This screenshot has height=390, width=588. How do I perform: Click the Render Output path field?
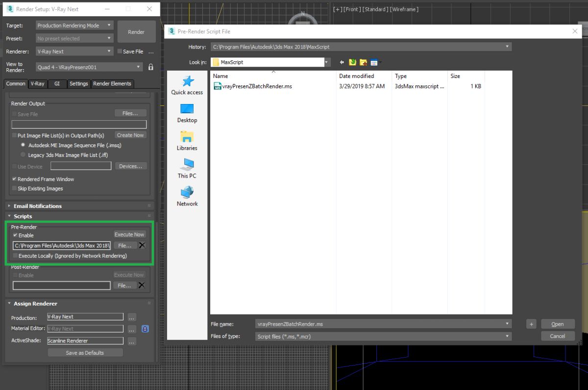point(79,125)
